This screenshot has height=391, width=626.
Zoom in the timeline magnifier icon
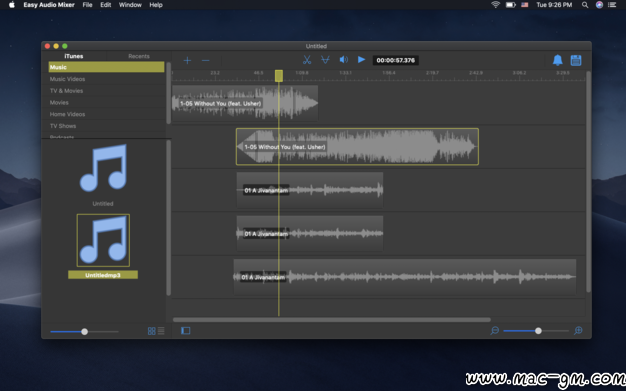[578, 331]
